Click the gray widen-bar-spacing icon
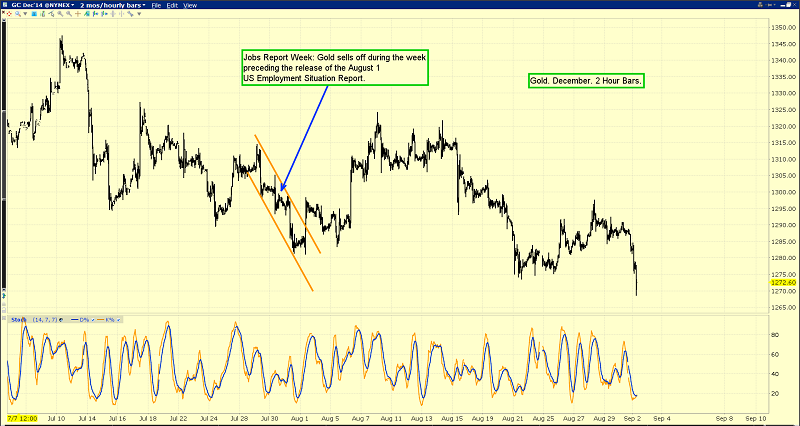The image size is (800, 426). click(113, 14)
